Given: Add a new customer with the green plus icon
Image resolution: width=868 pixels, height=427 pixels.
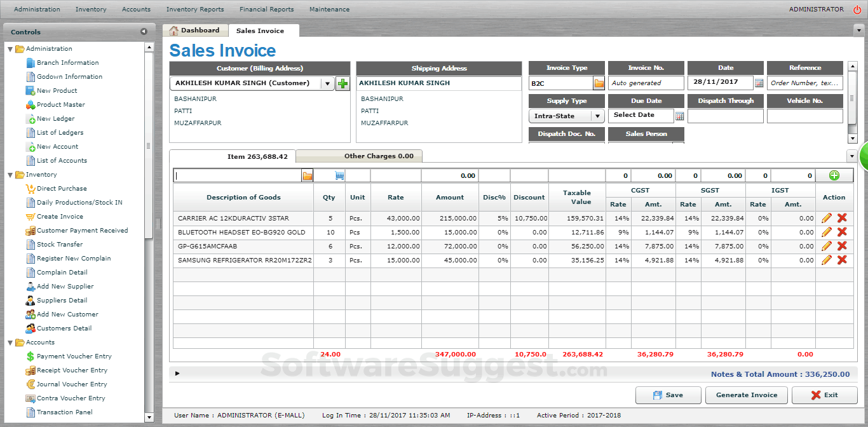Looking at the screenshot, I should [x=342, y=83].
